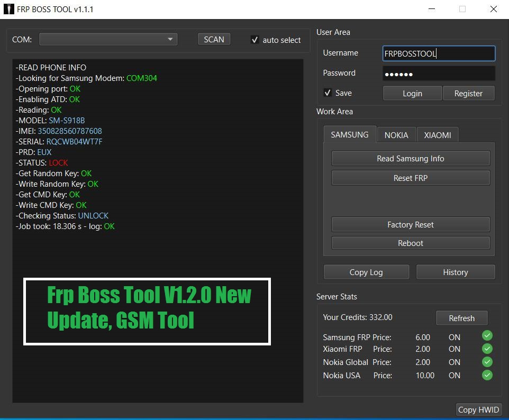Refresh the server stats
This screenshot has height=420, width=509.
(x=461, y=318)
